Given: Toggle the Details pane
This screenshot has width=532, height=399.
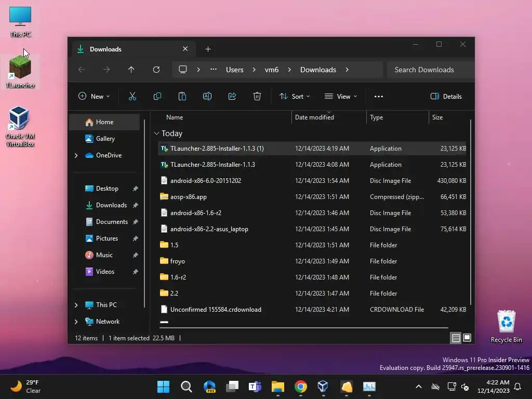Looking at the screenshot, I should point(446,96).
